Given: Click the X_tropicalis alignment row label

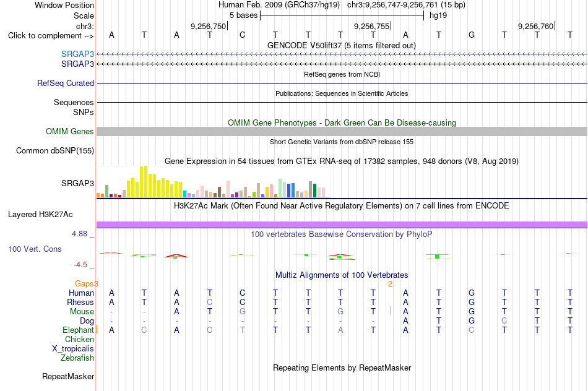Looking at the screenshot, I should [x=73, y=349].
